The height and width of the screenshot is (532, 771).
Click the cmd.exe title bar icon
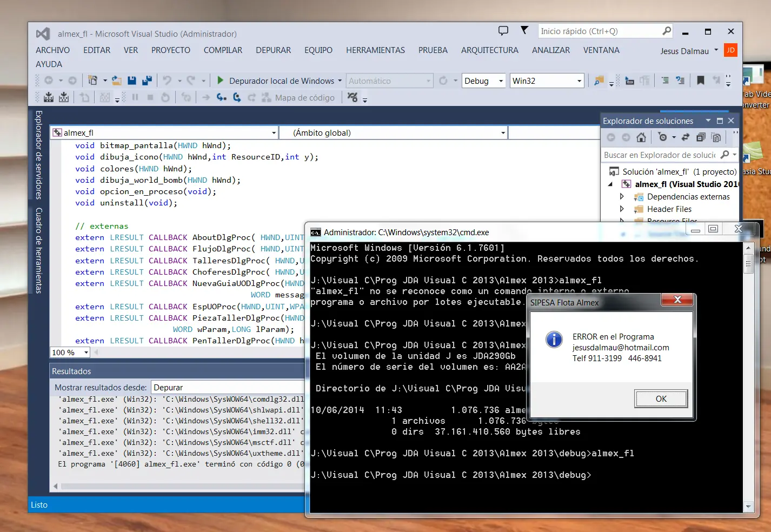click(315, 232)
